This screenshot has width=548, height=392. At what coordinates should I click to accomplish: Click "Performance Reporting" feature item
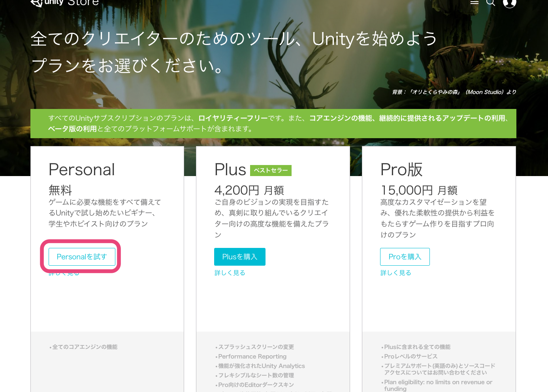pos(252,356)
